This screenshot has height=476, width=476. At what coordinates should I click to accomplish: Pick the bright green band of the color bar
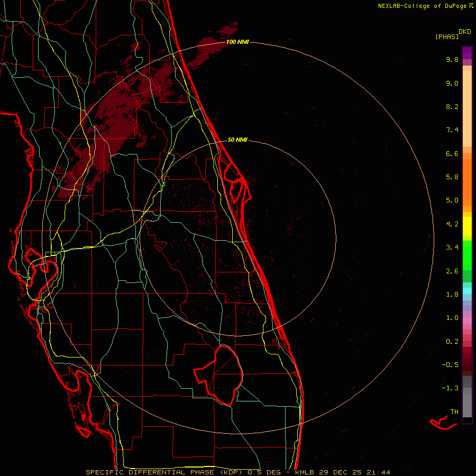click(x=467, y=255)
